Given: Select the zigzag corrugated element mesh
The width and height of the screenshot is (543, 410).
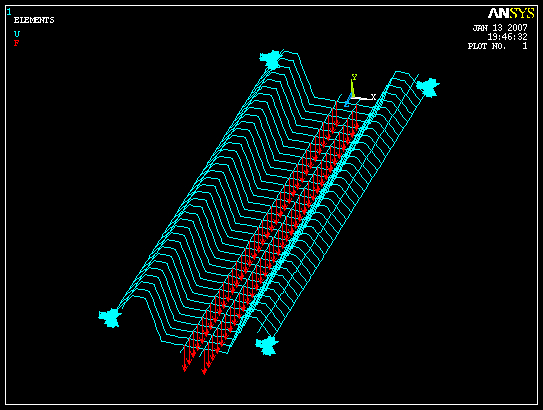Looking at the screenshot, I should pyautogui.click(x=222, y=194).
